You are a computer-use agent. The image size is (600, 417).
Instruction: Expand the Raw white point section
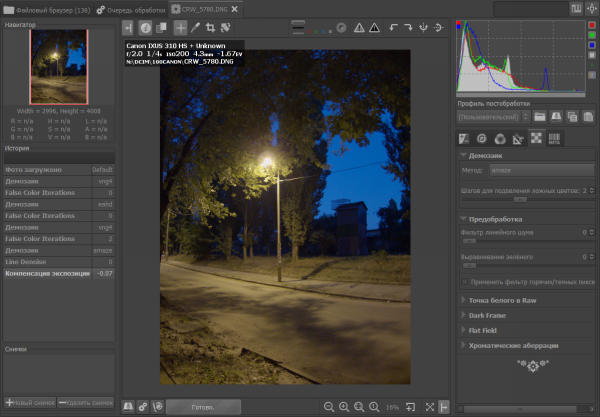coord(463,300)
